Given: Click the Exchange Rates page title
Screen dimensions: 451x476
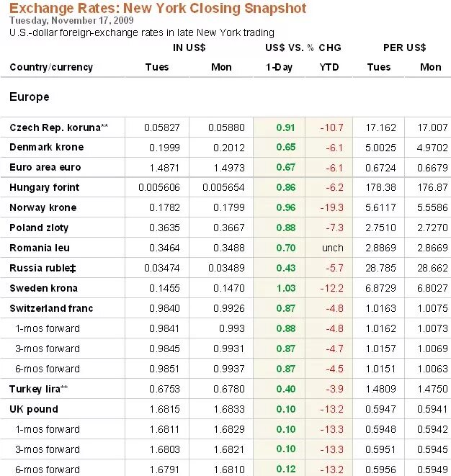Looking at the screenshot, I should (158, 8).
